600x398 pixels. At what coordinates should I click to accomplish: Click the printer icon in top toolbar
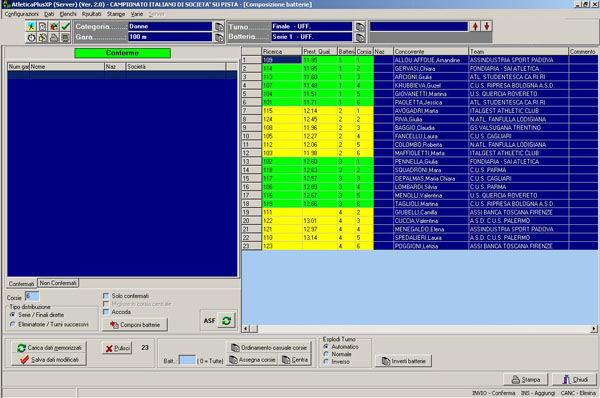click(54, 37)
